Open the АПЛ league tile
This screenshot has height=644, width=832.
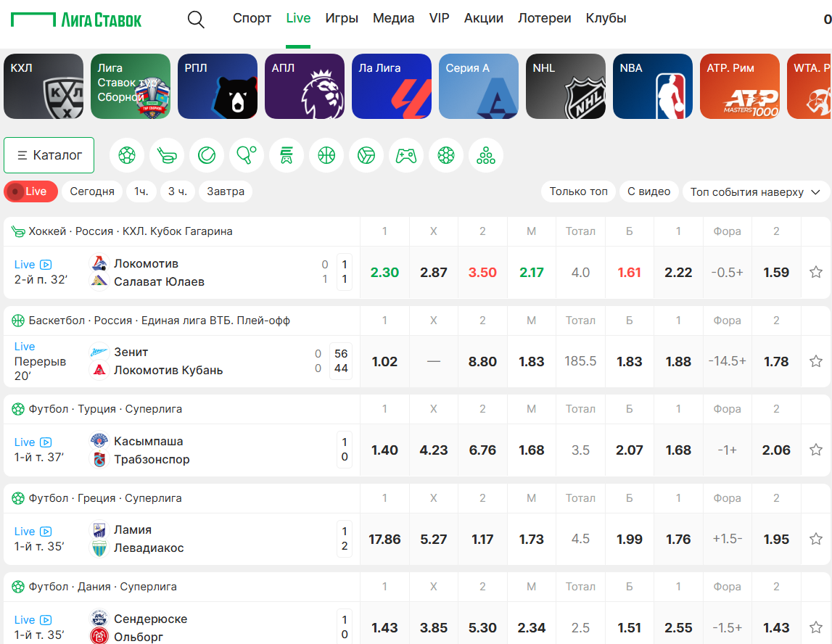pos(305,86)
